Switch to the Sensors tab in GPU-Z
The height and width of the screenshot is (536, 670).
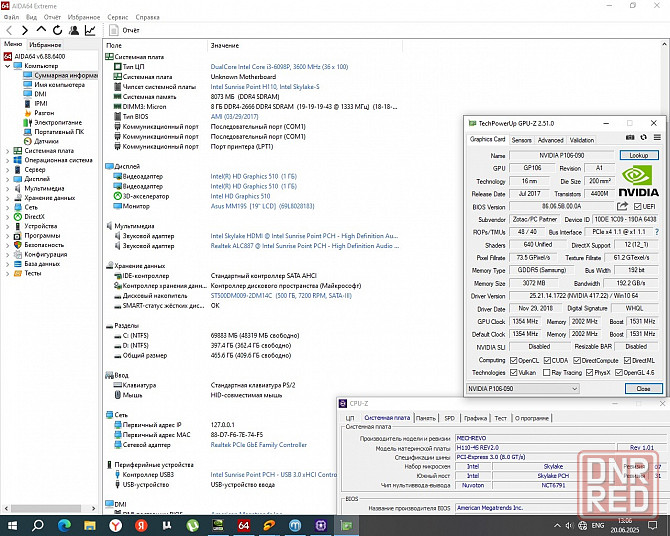pyautogui.click(x=521, y=140)
